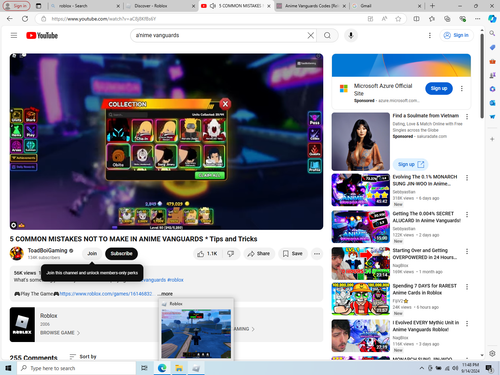
Task: Share this video
Action: coord(259,254)
